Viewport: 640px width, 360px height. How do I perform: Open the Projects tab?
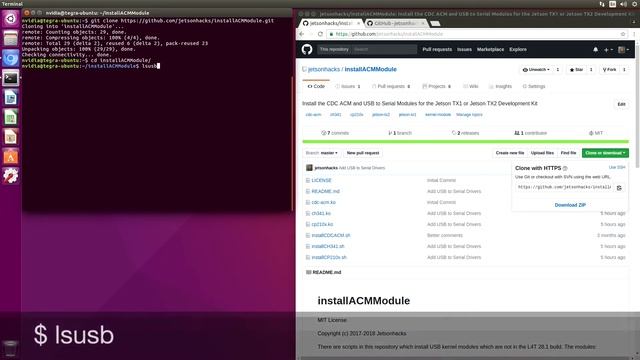(437, 87)
